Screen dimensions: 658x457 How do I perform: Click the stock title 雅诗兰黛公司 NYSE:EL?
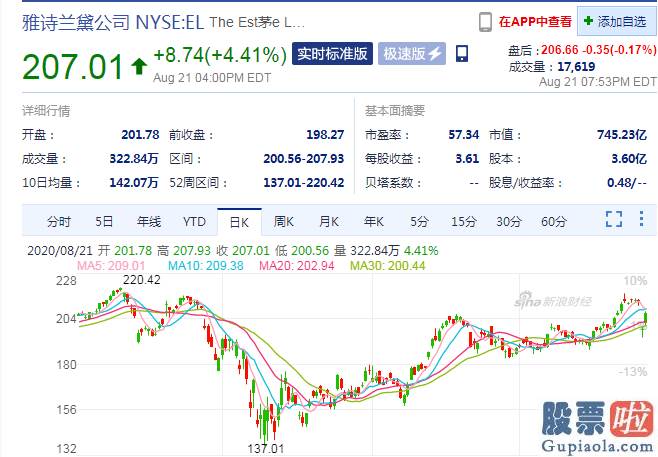[113, 22]
